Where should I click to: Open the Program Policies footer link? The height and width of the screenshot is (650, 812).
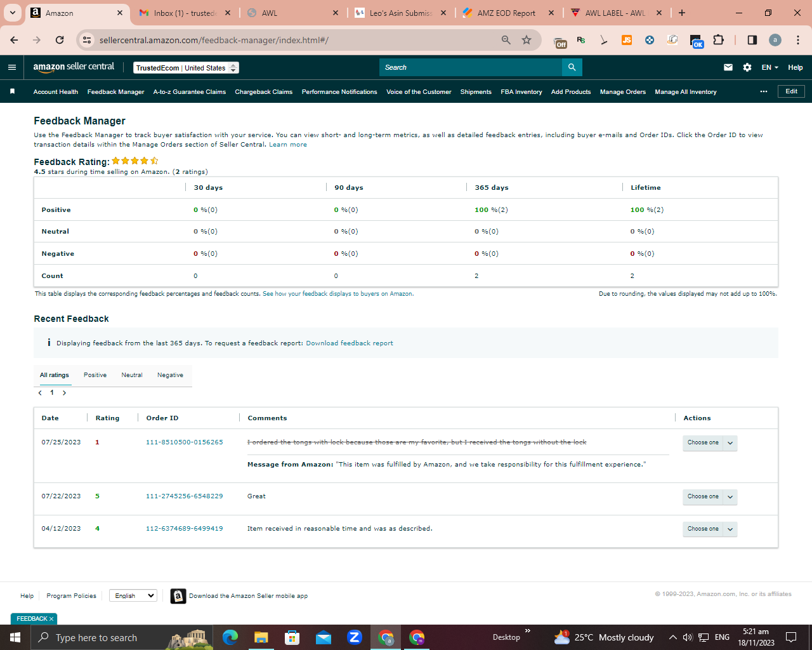click(x=72, y=596)
